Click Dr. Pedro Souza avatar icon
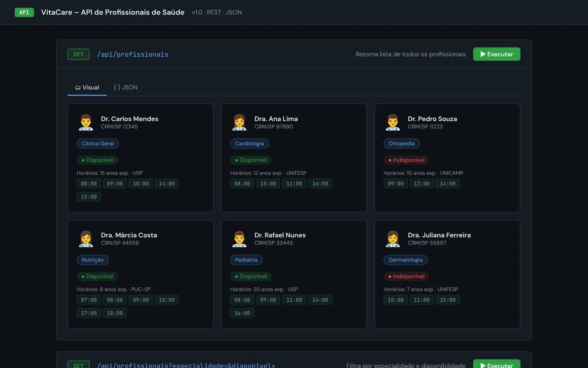The image size is (588, 368). point(393,122)
